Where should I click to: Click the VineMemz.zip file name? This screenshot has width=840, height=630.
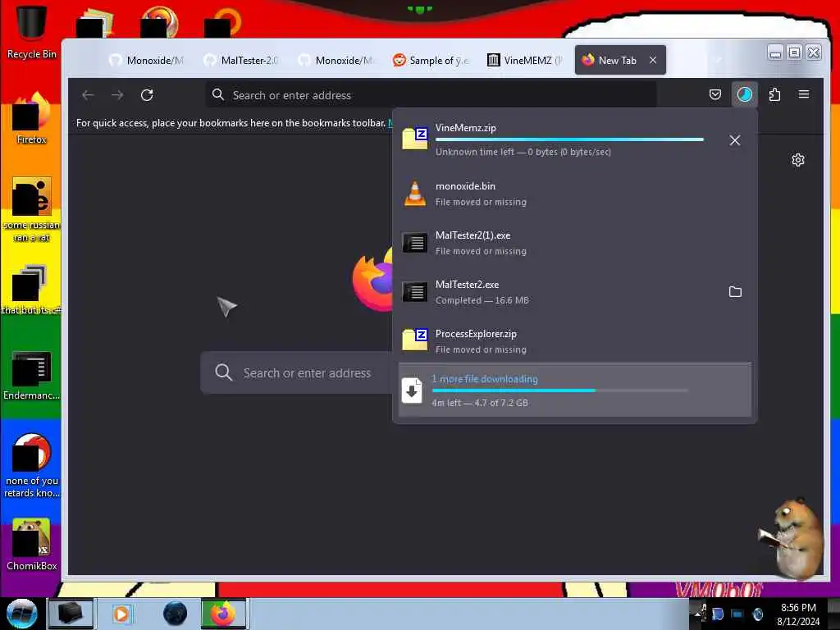pyautogui.click(x=466, y=128)
